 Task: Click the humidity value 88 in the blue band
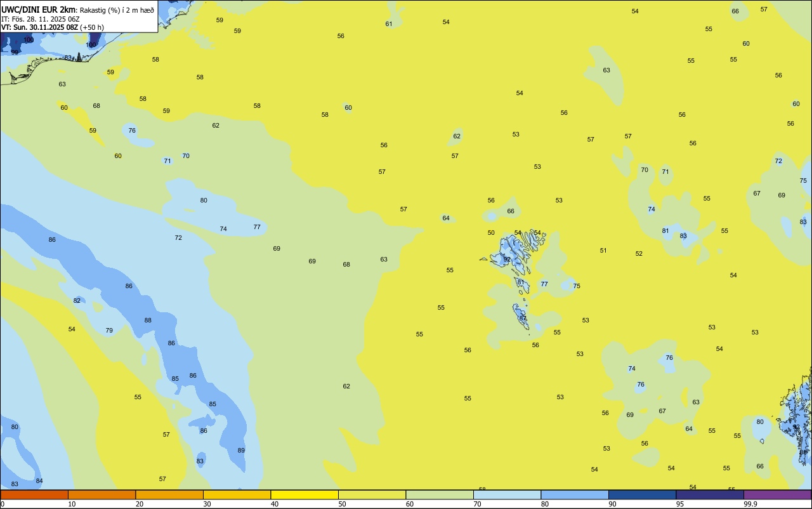click(148, 321)
